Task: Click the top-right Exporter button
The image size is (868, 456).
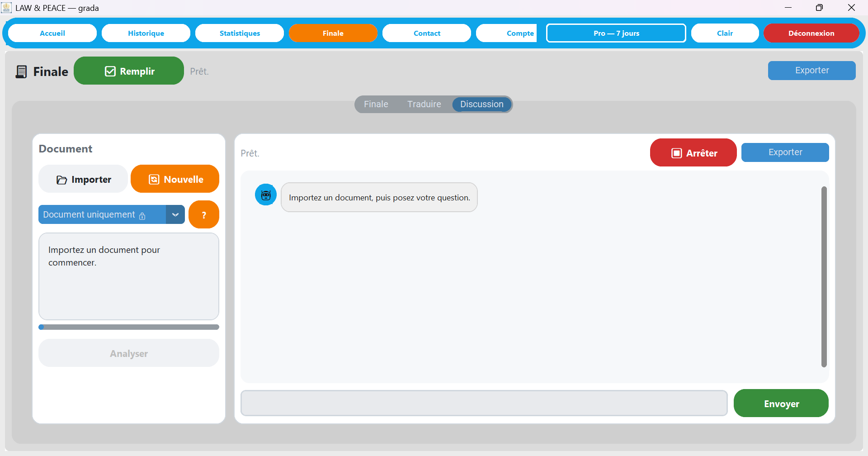Action: [812, 71]
